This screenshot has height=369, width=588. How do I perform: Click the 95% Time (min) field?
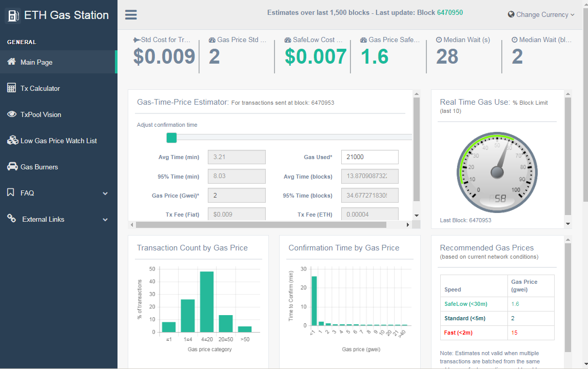(x=237, y=176)
